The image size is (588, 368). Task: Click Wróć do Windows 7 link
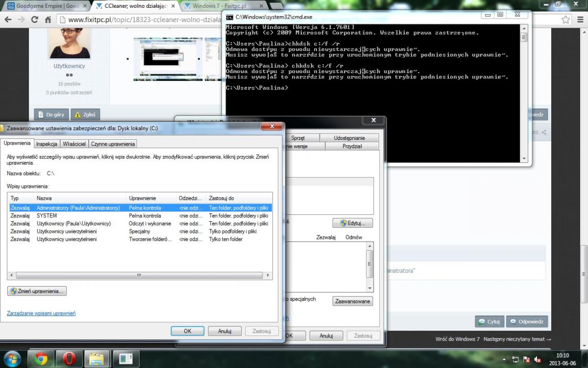click(458, 339)
